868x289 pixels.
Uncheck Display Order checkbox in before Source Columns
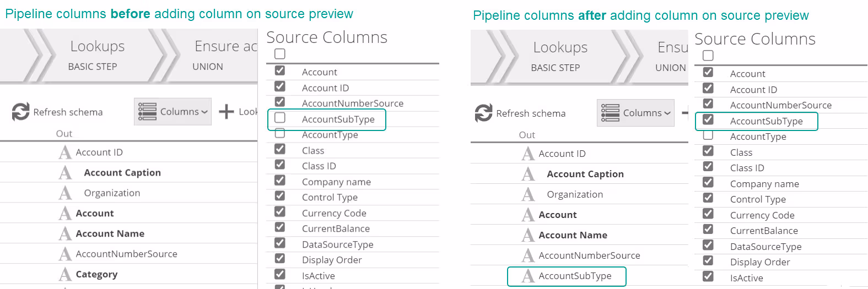point(280,259)
